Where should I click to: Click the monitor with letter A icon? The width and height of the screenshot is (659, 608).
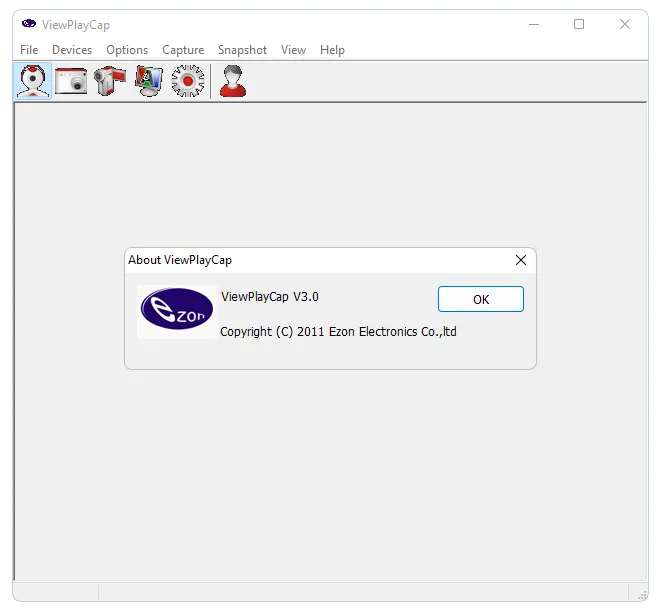[148, 81]
